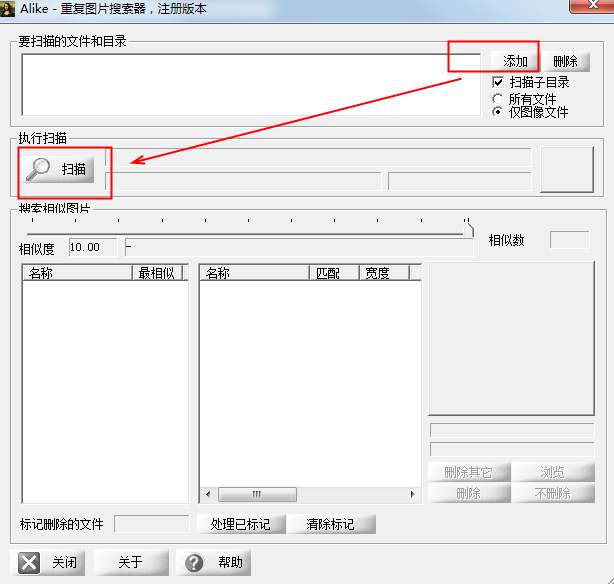Open the 关于 about dialog
614x584 pixels.
131,563
